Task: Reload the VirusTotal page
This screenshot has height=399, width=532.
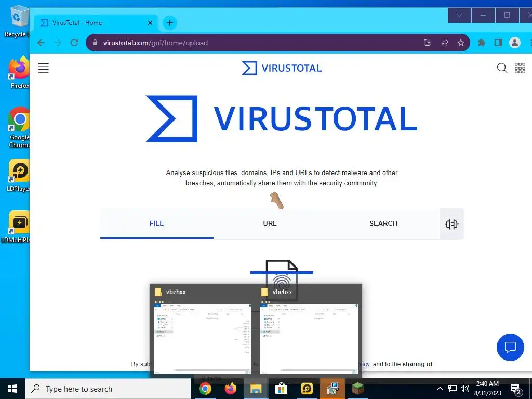Action: pos(74,43)
